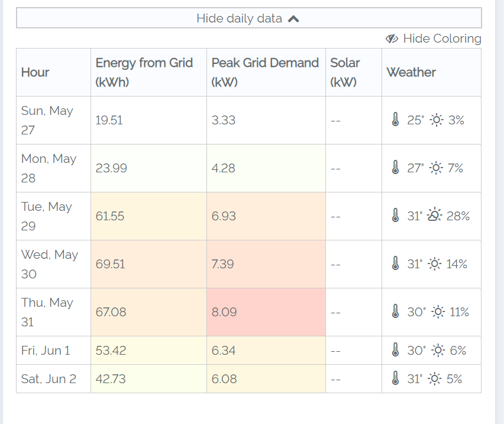Select the Sat, Jun 2 date cell
This screenshot has width=504, height=424.
pos(53,379)
